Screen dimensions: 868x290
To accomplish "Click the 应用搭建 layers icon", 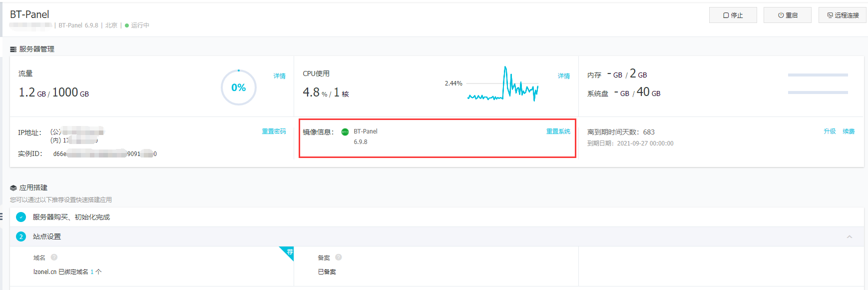I will point(13,188).
